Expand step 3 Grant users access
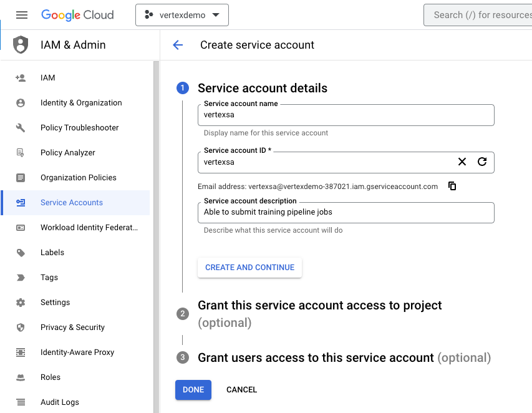This screenshot has width=532, height=413. [x=315, y=358]
